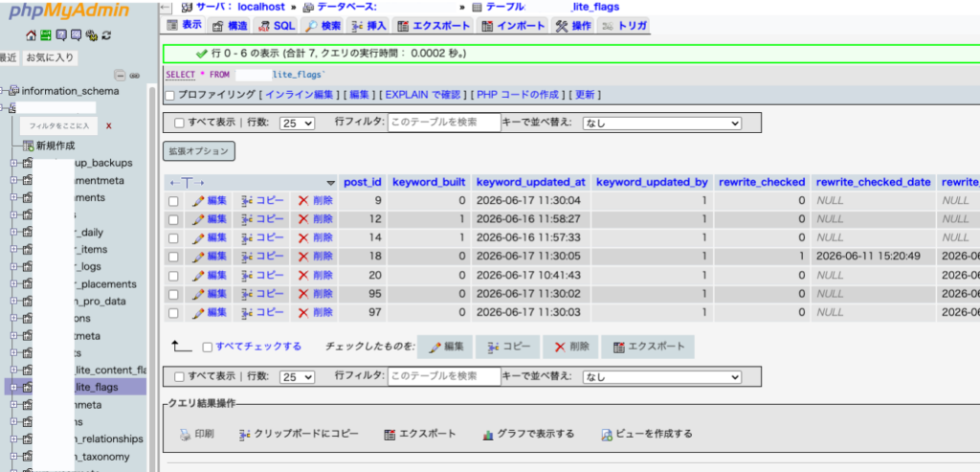
Task: Click the table icon beside _lite_flags
Action: pos(27,388)
